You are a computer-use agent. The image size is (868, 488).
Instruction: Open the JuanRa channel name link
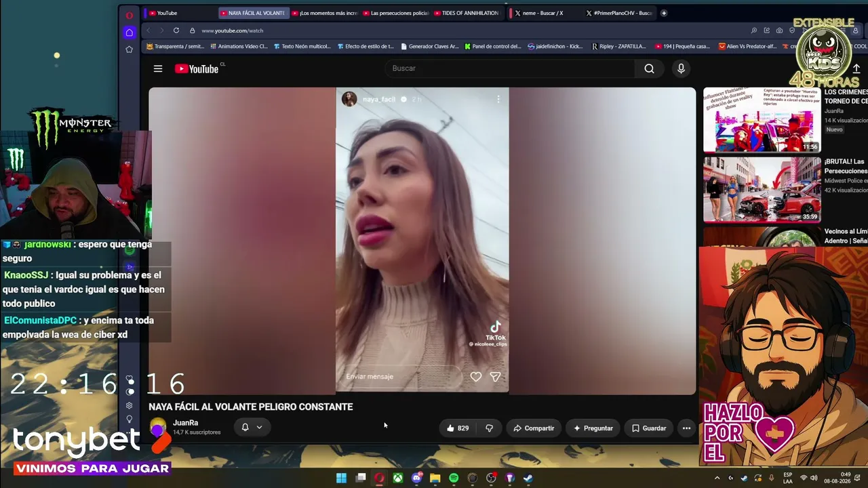coord(185,423)
